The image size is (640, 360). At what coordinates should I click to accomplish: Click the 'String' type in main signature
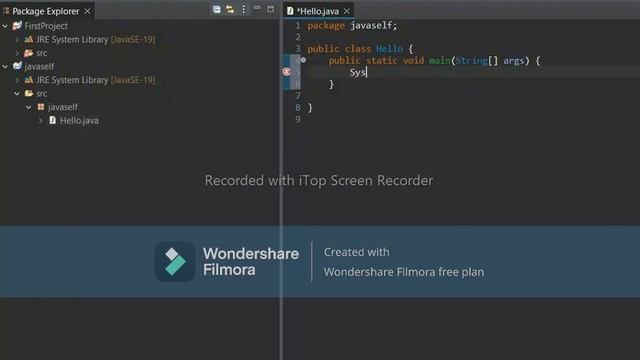[471, 61]
